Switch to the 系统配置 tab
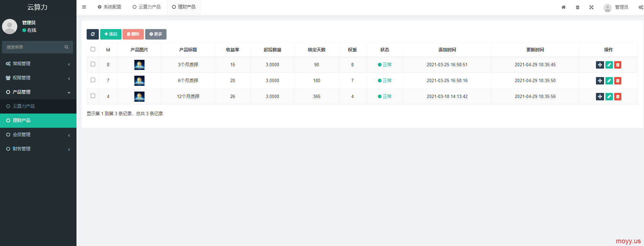 110,7
